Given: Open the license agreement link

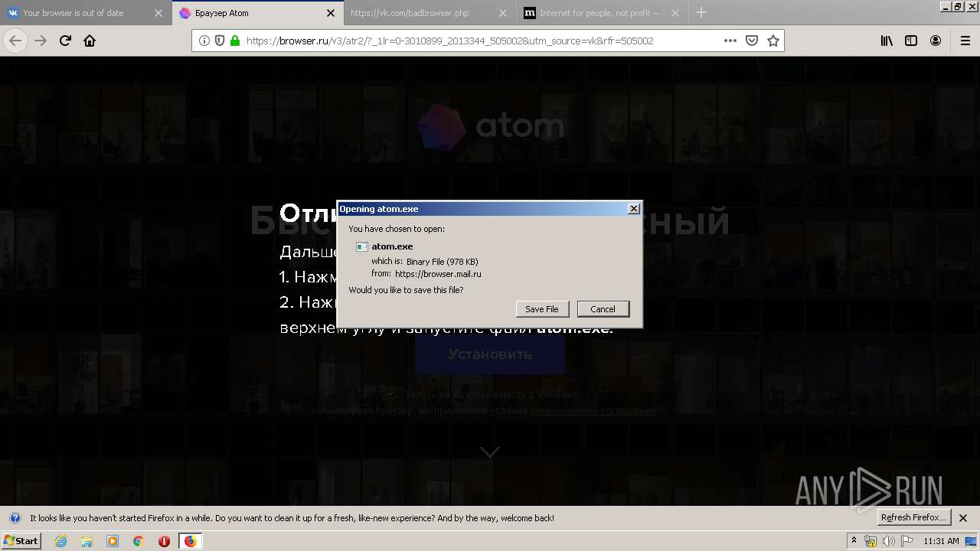Looking at the screenshot, I should tap(593, 411).
